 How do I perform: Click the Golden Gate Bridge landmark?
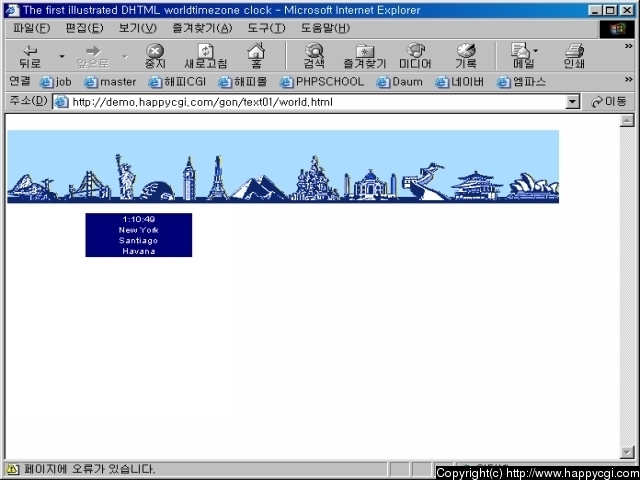89,186
